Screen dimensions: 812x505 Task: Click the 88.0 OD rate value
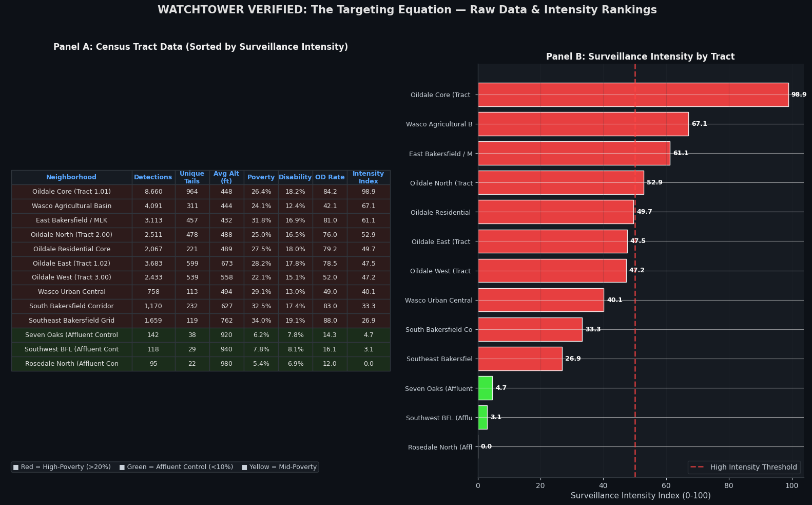[x=330, y=321]
